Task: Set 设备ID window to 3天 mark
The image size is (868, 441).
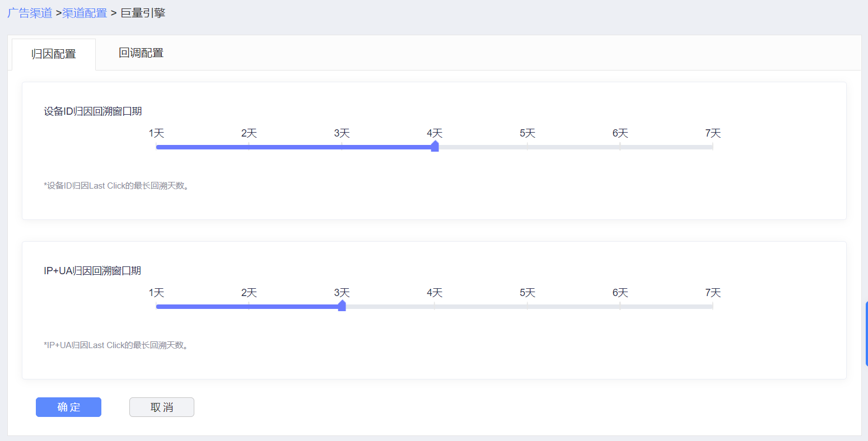Action: pyautogui.click(x=342, y=147)
